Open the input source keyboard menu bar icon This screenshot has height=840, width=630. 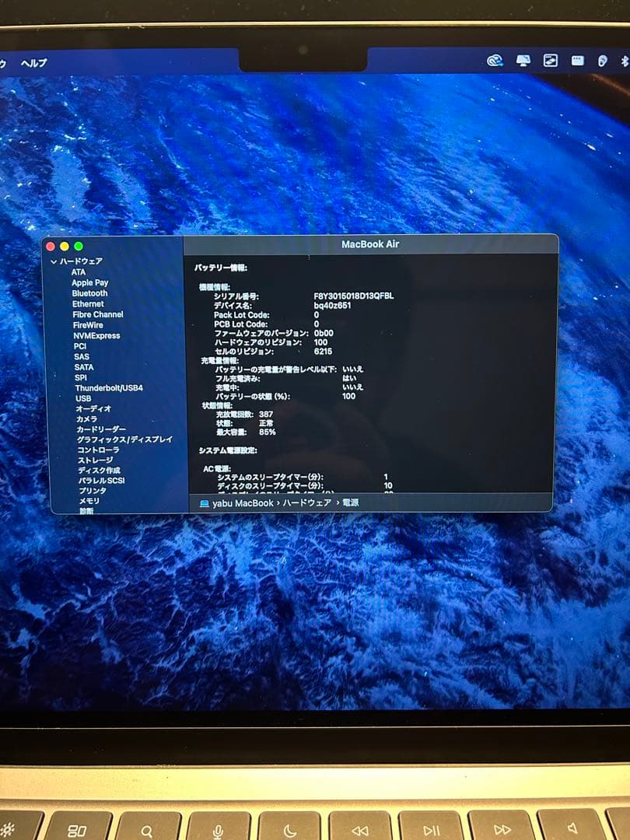click(576, 61)
